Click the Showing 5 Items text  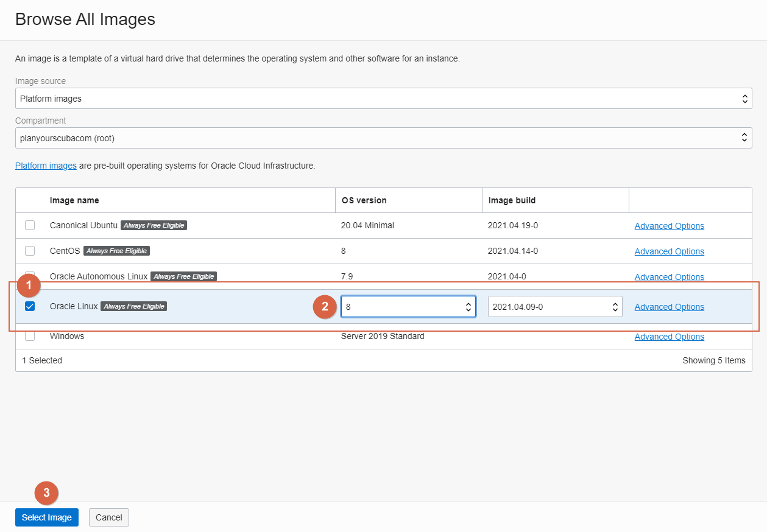tap(714, 360)
